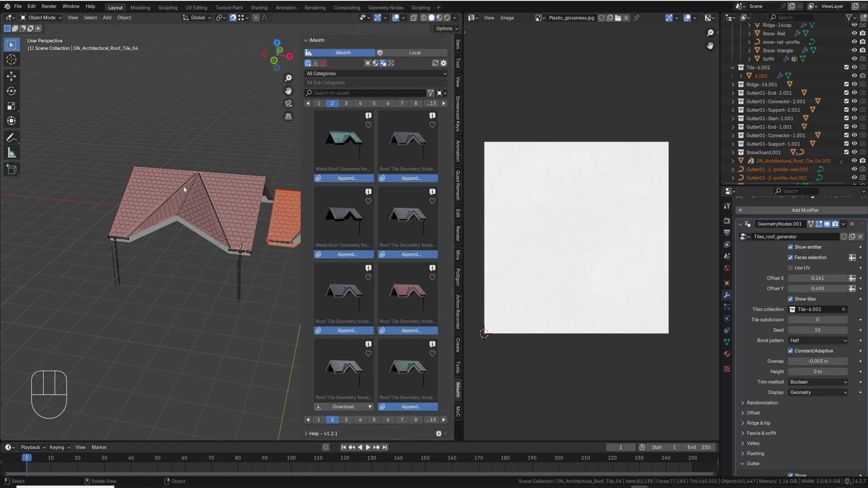Click the pin image icon in the image editor
The image size is (868, 488).
click(637, 18)
